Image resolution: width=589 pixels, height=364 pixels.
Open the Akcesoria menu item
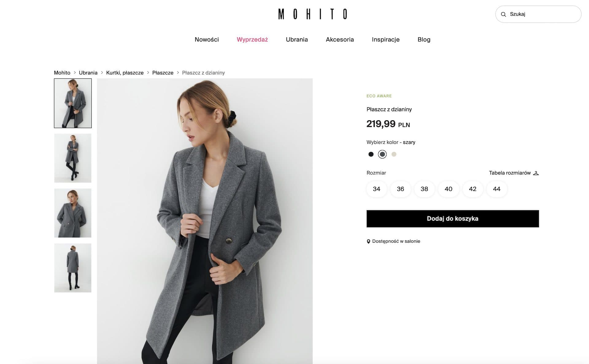pos(340,40)
